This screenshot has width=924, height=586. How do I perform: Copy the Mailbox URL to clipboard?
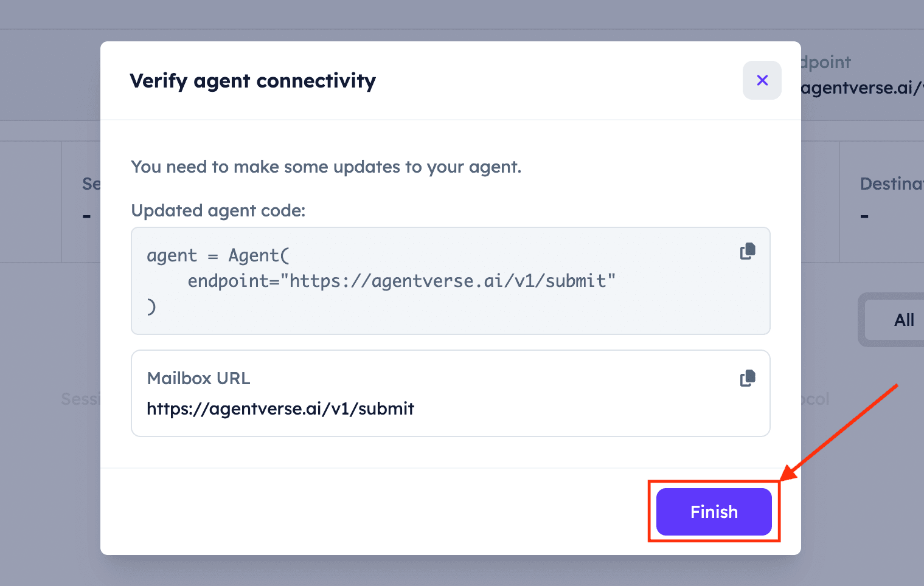748,378
